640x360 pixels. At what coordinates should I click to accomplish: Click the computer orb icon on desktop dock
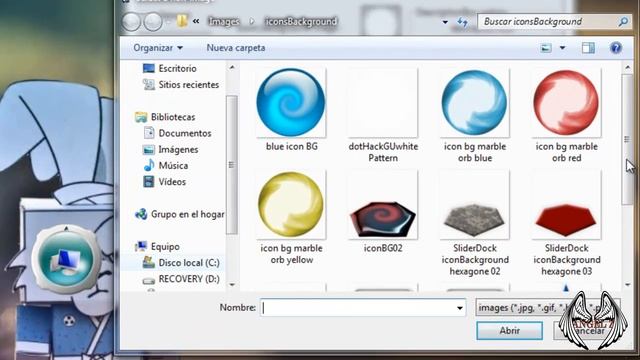tap(67, 259)
